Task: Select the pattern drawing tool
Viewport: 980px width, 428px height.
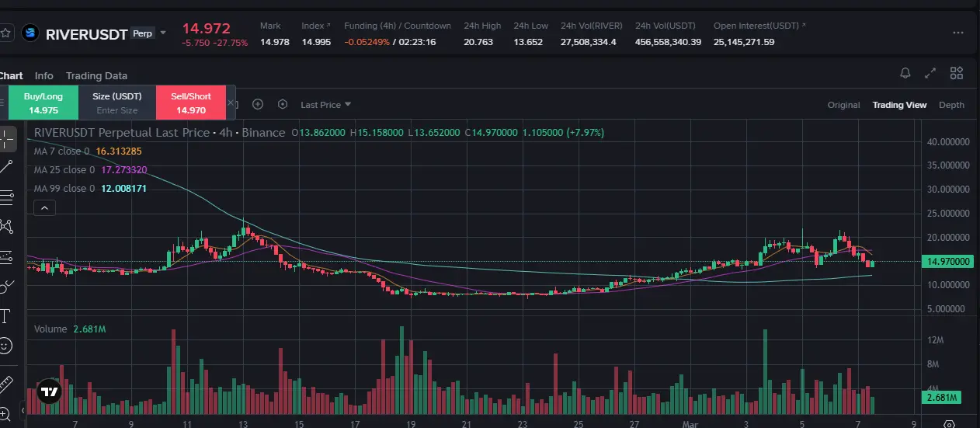Action: pyautogui.click(x=7, y=227)
